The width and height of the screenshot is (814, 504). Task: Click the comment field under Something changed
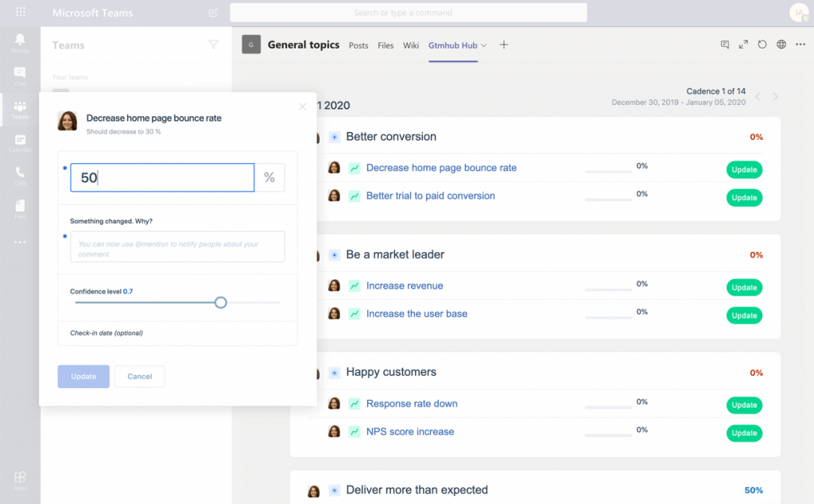click(x=177, y=246)
